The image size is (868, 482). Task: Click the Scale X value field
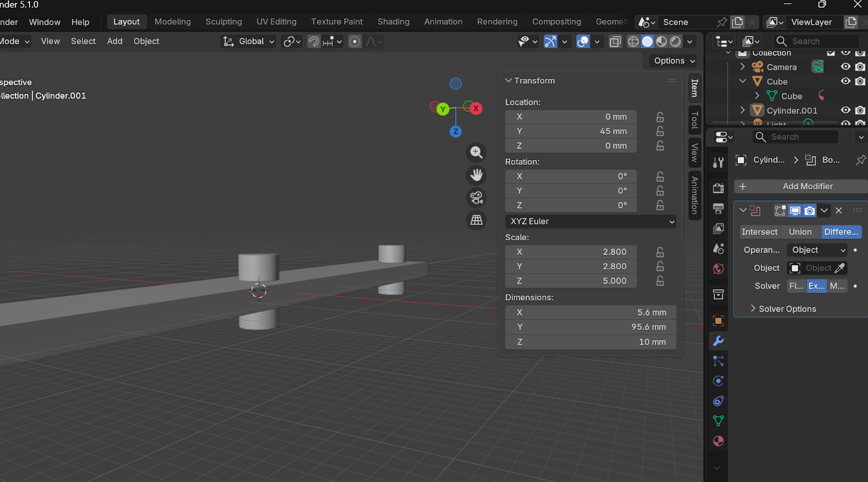coord(571,251)
